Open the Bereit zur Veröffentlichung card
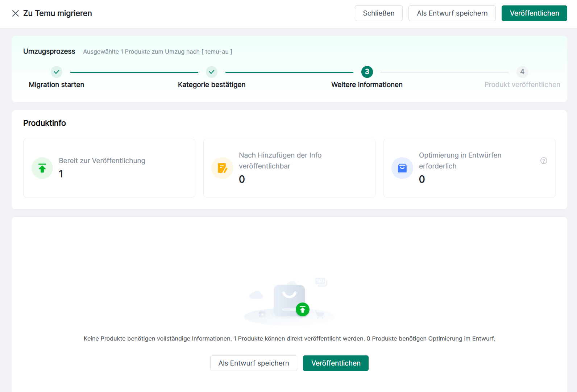 coord(109,168)
